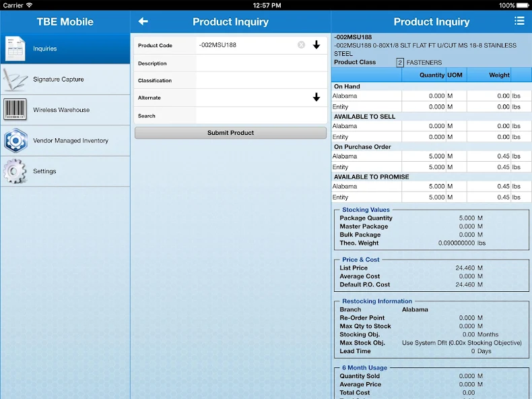Tap the TBE Mobile header title
Viewport: 532px width, 399px height.
65,22
